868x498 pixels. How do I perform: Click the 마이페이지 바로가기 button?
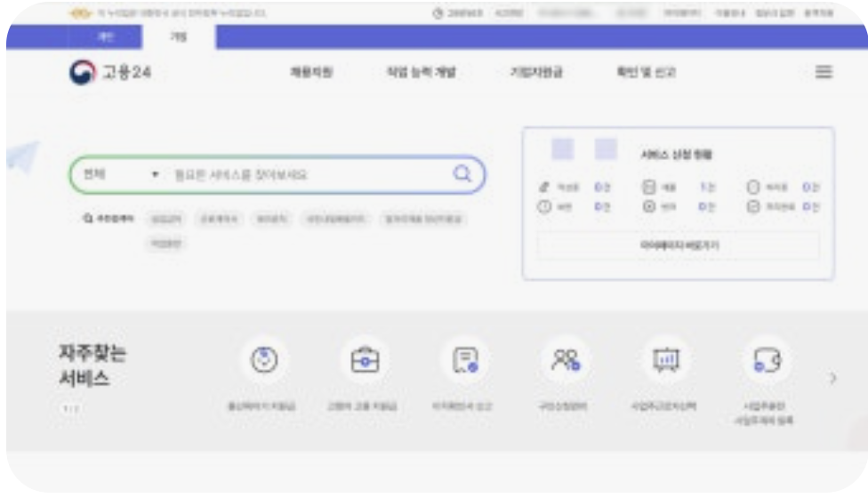tap(679, 245)
